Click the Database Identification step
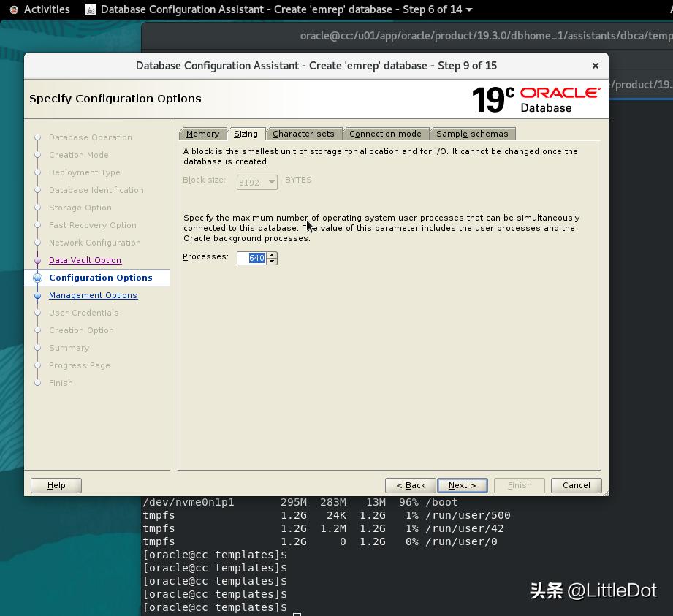673x616 pixels. tap(96, 190)
